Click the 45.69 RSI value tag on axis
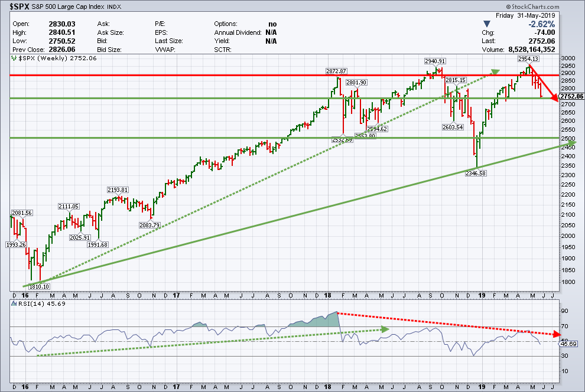Screen dimensions: 585x392 click(568, 344)
